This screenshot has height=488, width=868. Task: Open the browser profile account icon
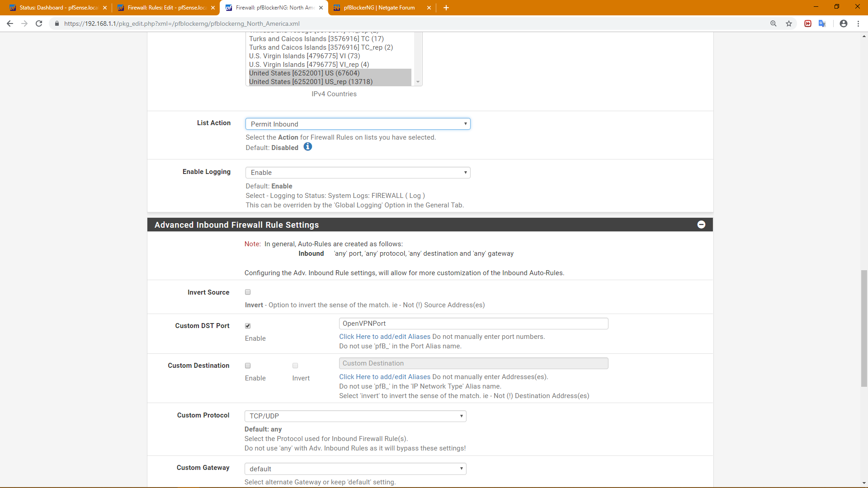click(x=843, y=23)
